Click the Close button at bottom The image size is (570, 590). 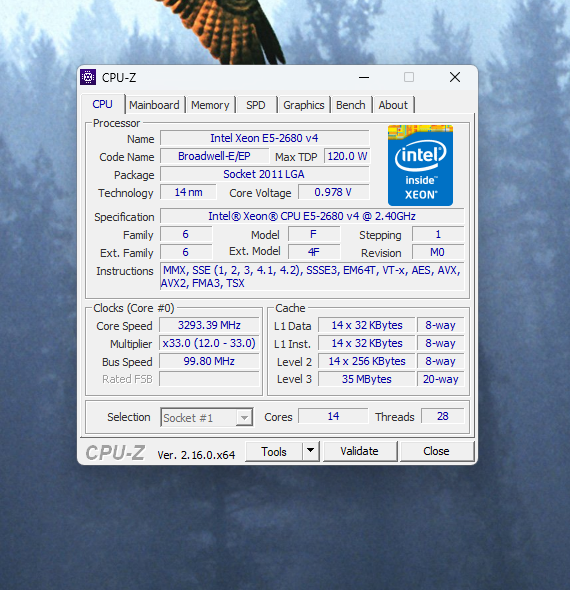click(436, 451)
